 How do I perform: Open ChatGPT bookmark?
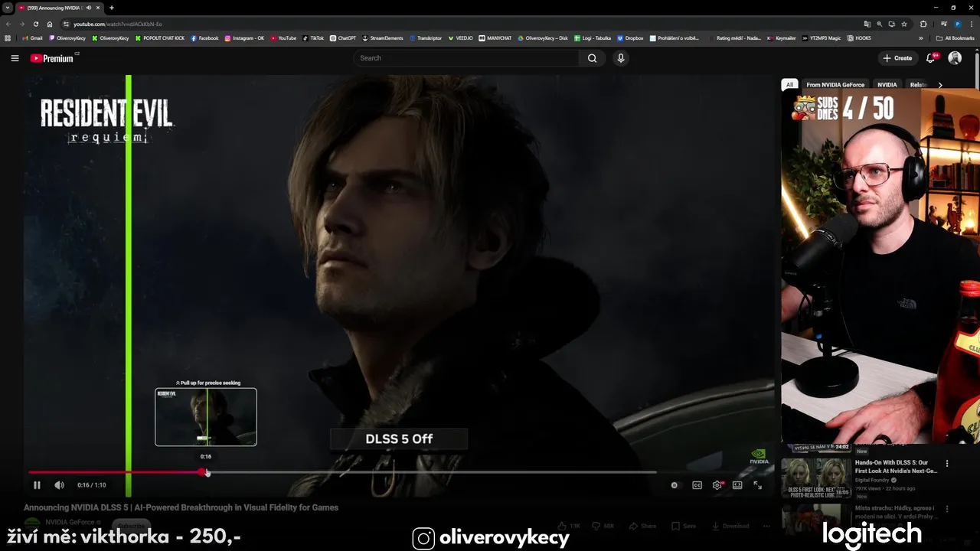(x=343, y=37)
